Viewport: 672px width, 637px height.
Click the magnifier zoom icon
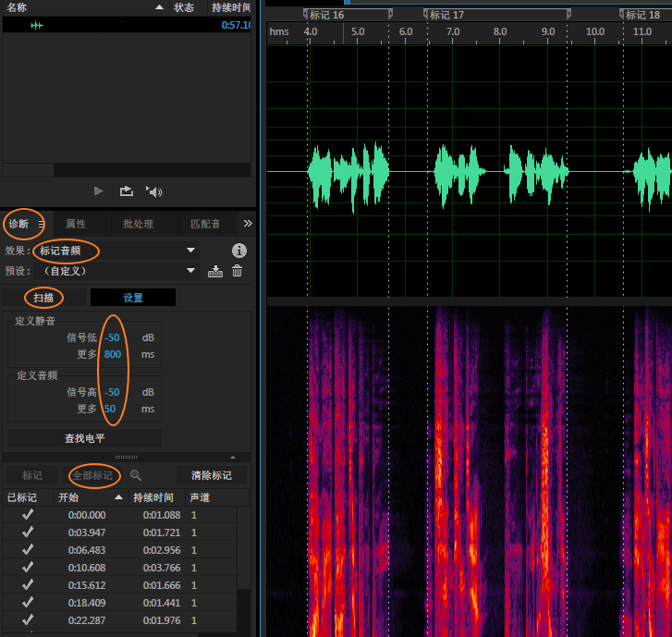[136, 475]
